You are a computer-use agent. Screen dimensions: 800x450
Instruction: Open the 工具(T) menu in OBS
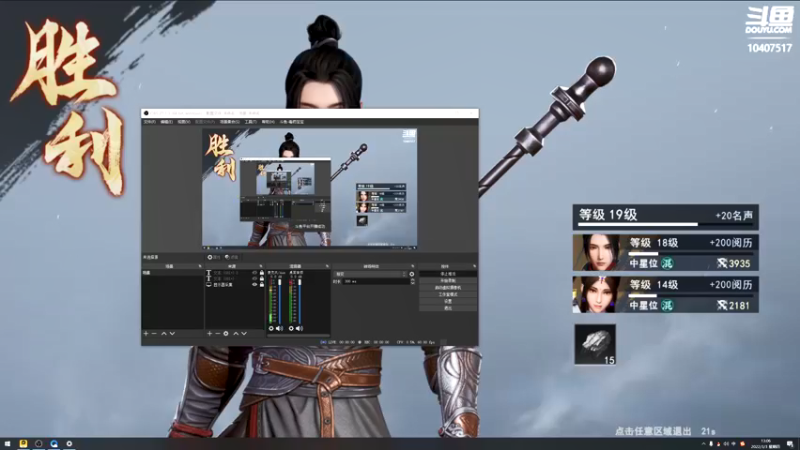click(x=251, y=122)
